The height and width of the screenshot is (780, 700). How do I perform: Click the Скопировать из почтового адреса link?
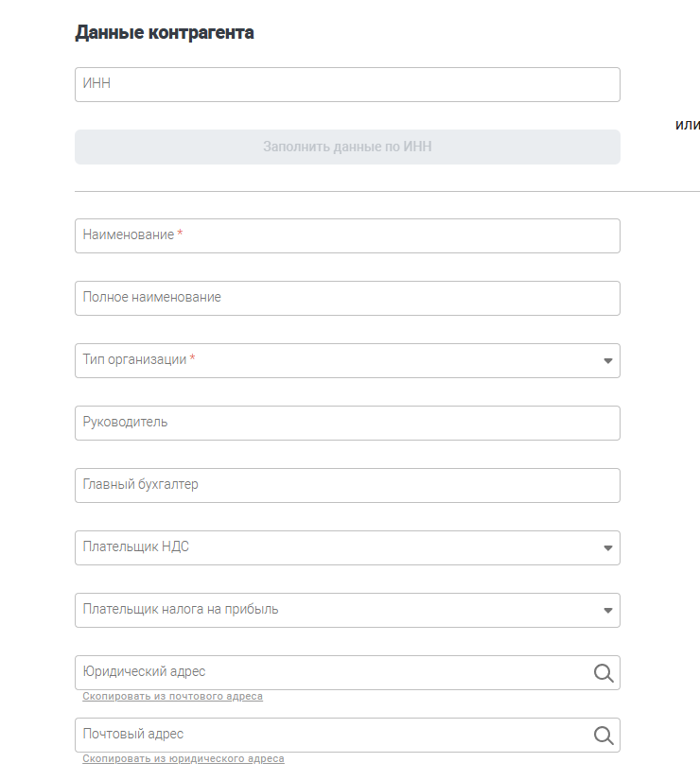pos(172,697)
